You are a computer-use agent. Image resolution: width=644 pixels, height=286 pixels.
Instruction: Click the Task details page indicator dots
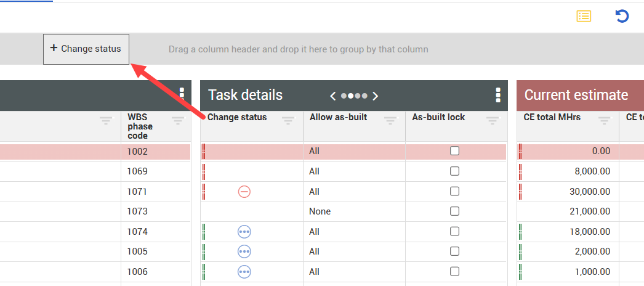[354, 96]
